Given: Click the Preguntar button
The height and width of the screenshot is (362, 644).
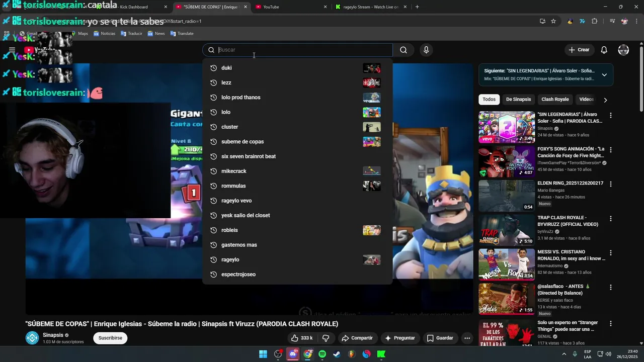Looking at the screenshot, I should pyautogui.click(x=400, y=338).
